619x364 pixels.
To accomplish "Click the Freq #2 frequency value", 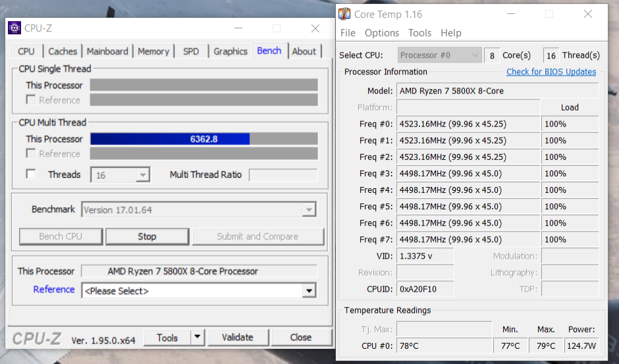I will pyautogui.click(x=468, y=157).
